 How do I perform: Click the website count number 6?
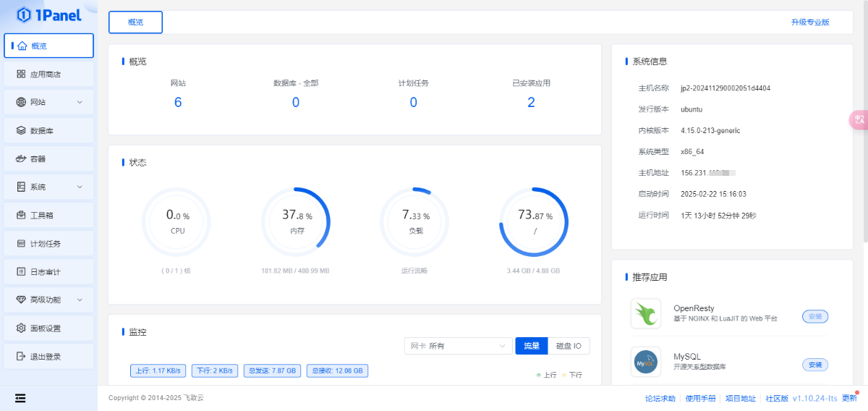[x=178, y=102]
